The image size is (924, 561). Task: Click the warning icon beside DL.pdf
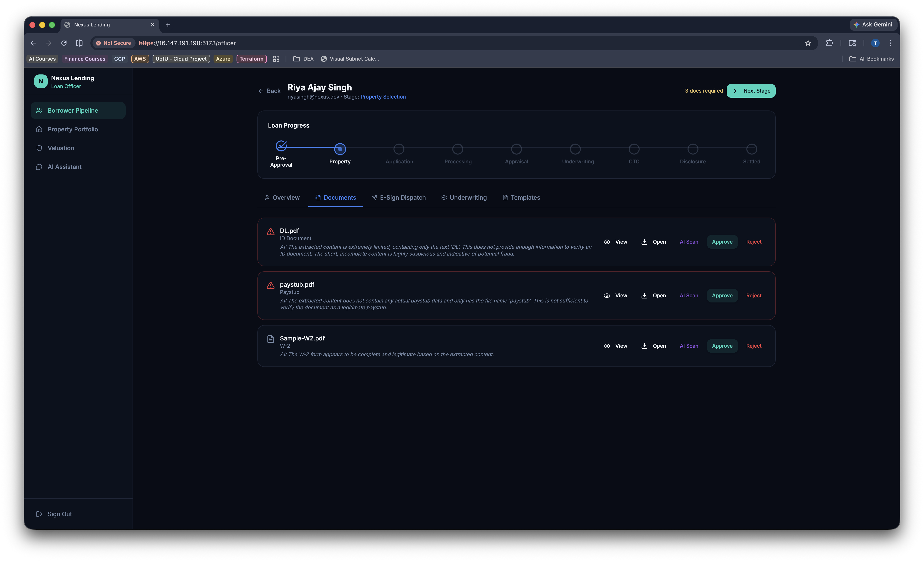tap(270, 231)
